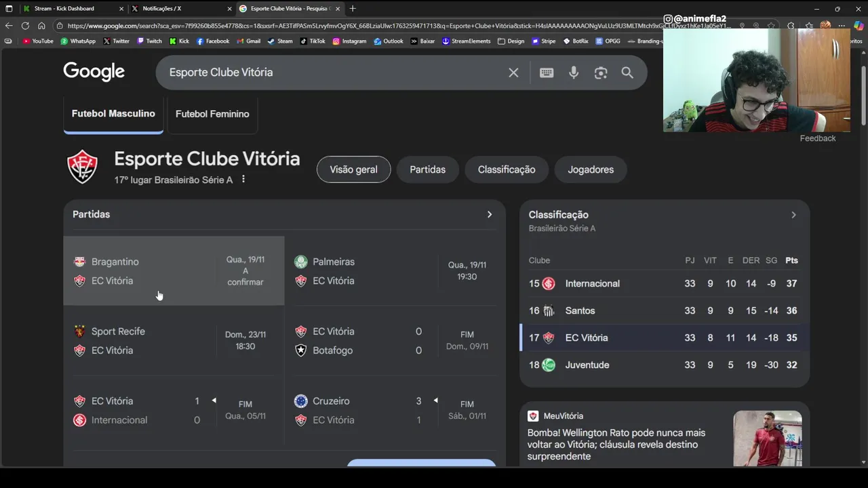Click Juventude row in standings
This screenshot has width=868, height=488.
tap(665, 365)
